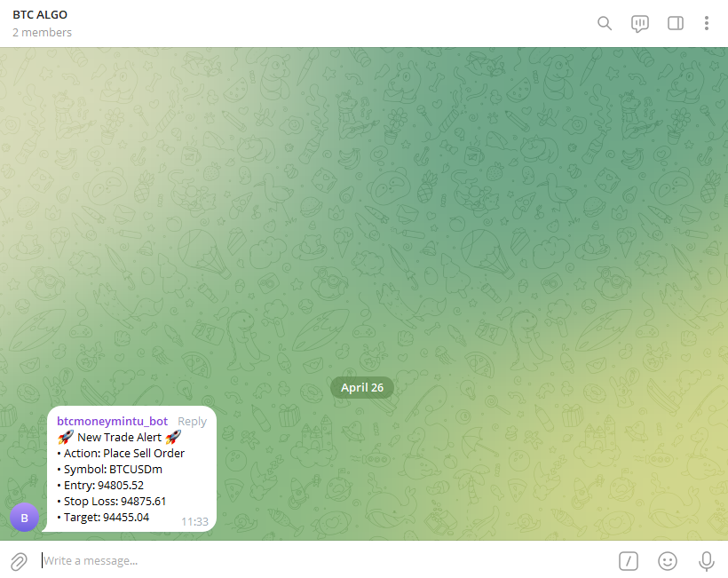Click Reply on the trade alert message

tap(192, 421)
